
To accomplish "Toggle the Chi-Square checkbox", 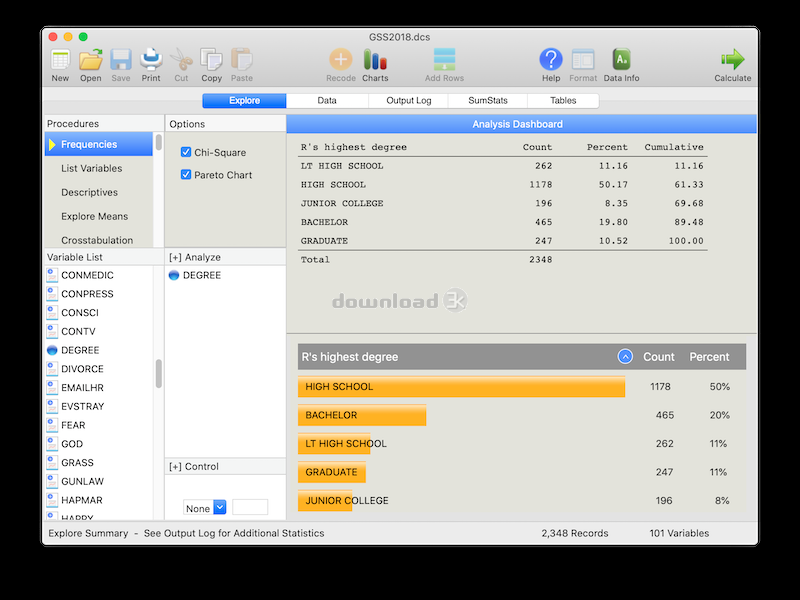I will pos(186,152).
